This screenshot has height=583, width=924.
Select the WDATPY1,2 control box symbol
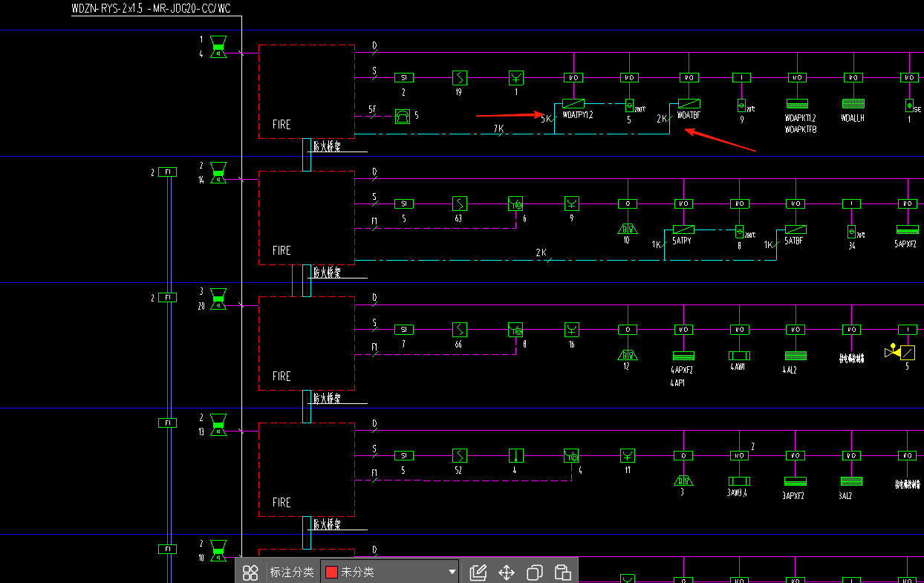[573, 103]
